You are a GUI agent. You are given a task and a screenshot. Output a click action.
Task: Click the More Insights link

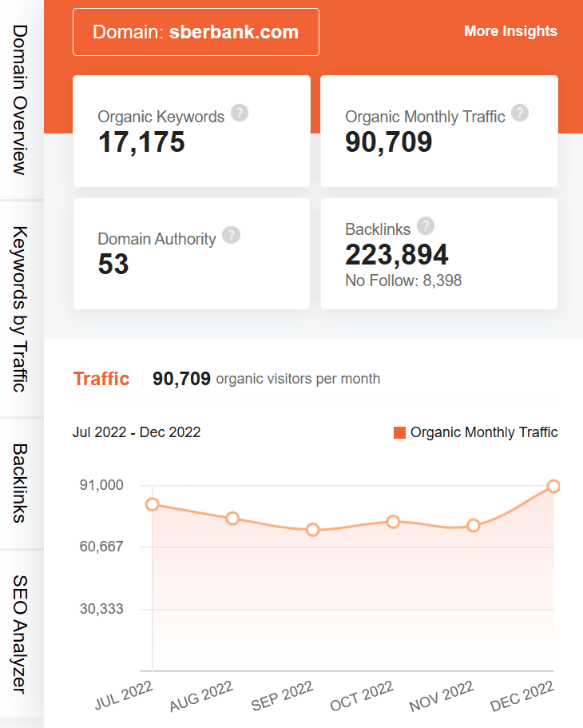click(510, 31)
